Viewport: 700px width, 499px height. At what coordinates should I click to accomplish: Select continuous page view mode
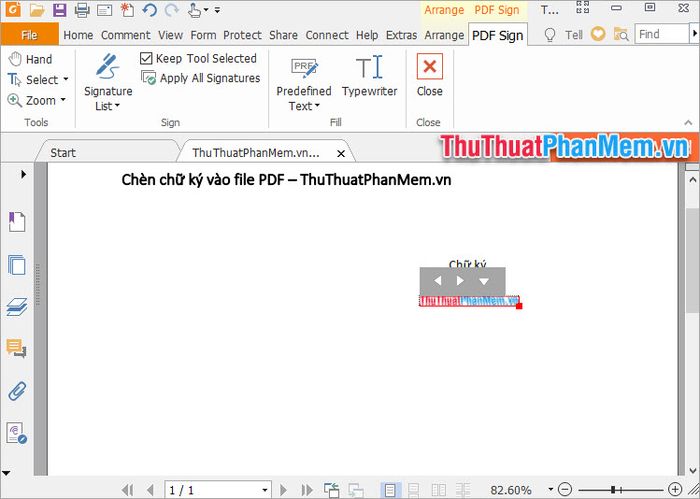tap(414, 490)
